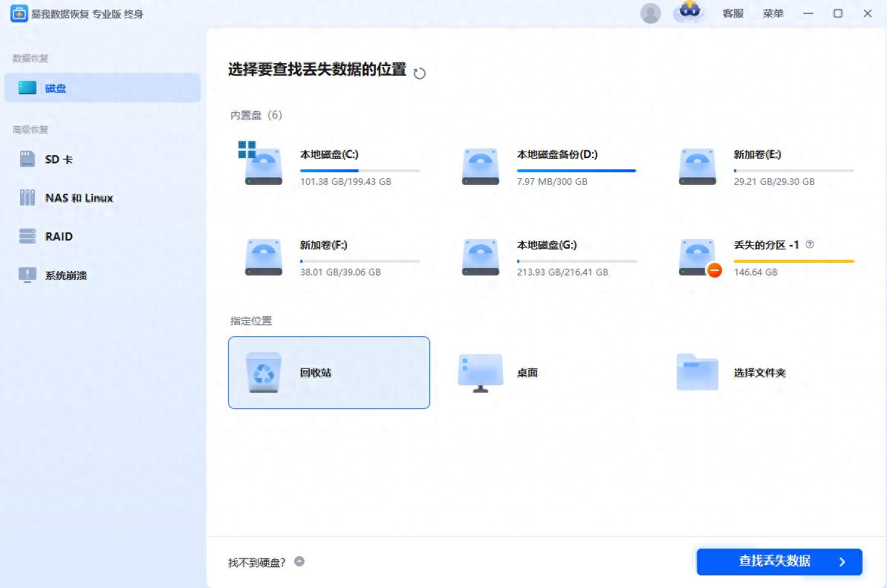Screen dimensions: 887x588
Task: Open 选择文件夹 to pick a folder
Action: coord(696,372)
